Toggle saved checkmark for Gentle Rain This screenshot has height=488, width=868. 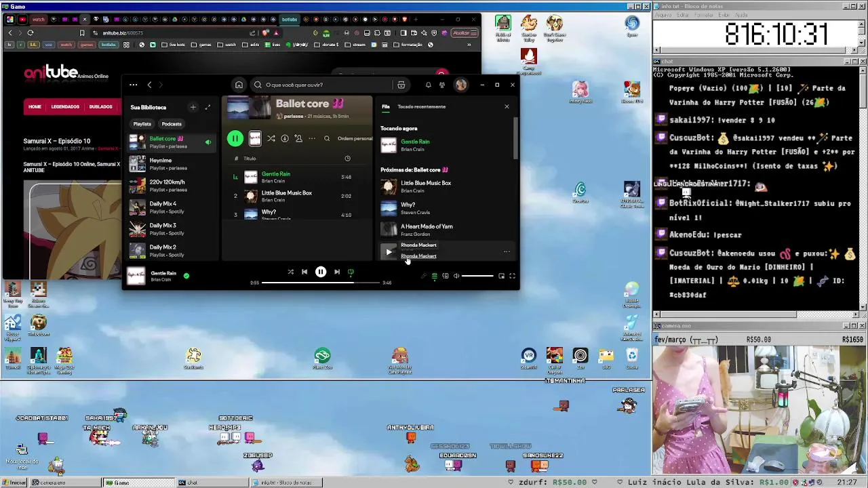click(186, 276)
